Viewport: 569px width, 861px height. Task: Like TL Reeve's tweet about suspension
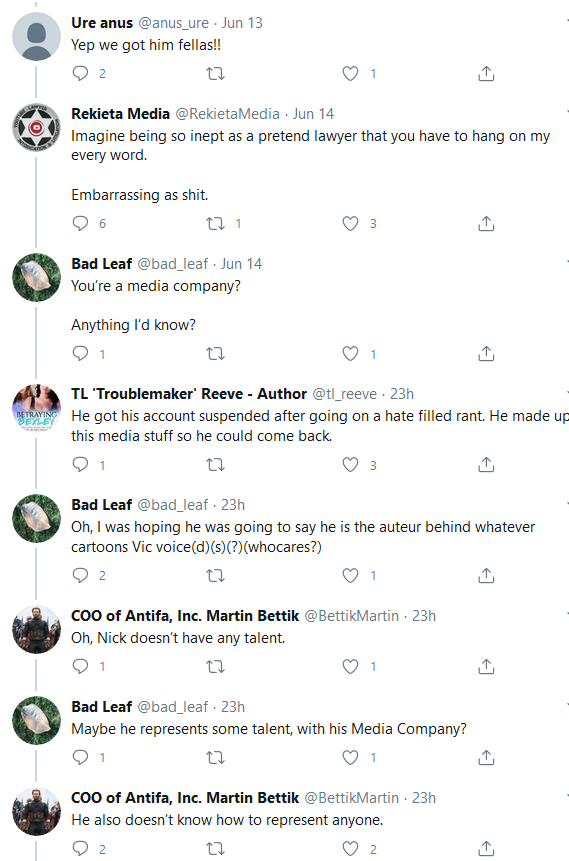(x=350, y=465)
